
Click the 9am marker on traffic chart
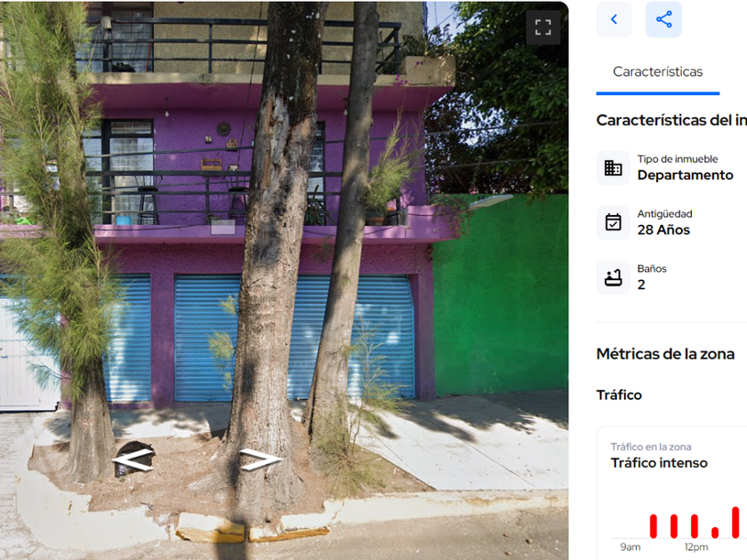(x=630, y=548)
